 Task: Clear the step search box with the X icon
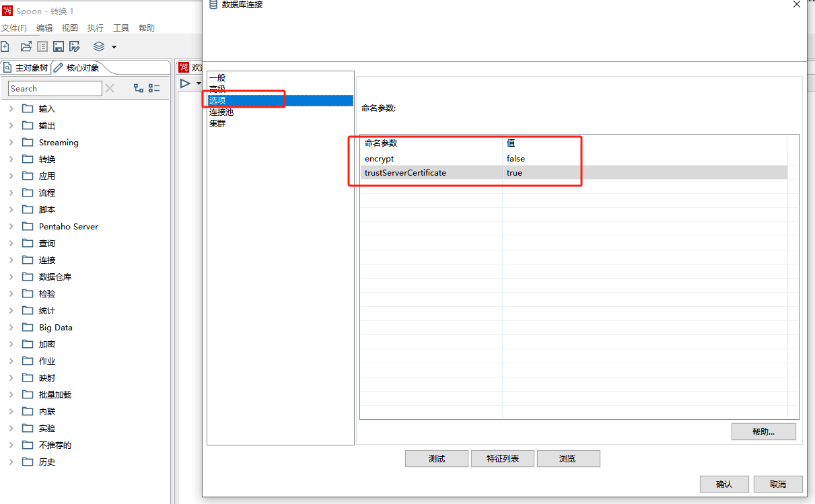coord(110,88)
